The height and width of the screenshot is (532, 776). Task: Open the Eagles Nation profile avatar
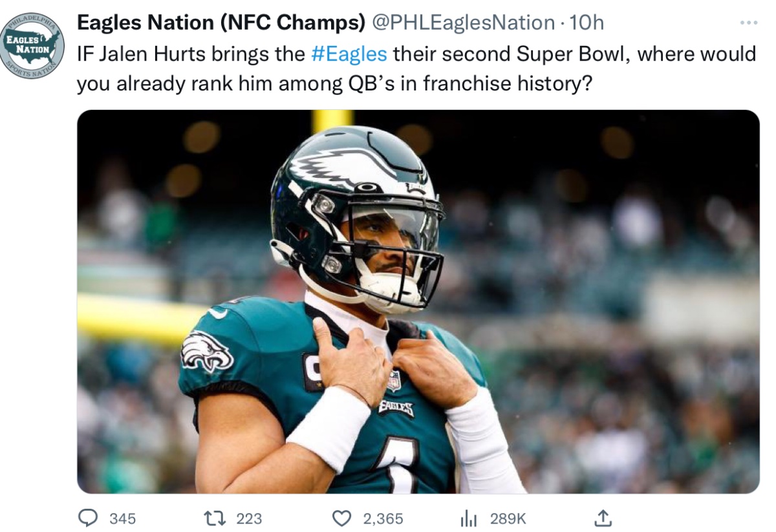[32, 45]
